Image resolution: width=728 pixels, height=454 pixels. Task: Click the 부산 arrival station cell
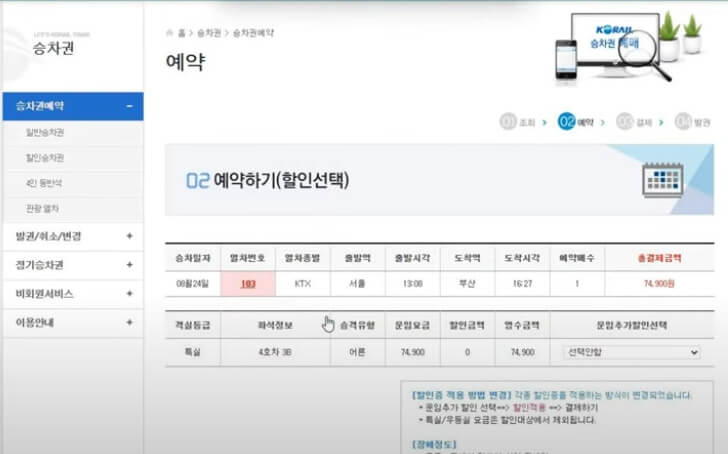(467, 284)
